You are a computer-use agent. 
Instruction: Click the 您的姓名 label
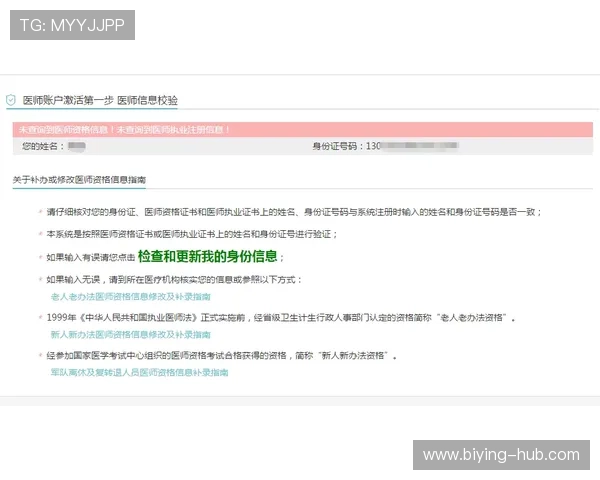43,146
